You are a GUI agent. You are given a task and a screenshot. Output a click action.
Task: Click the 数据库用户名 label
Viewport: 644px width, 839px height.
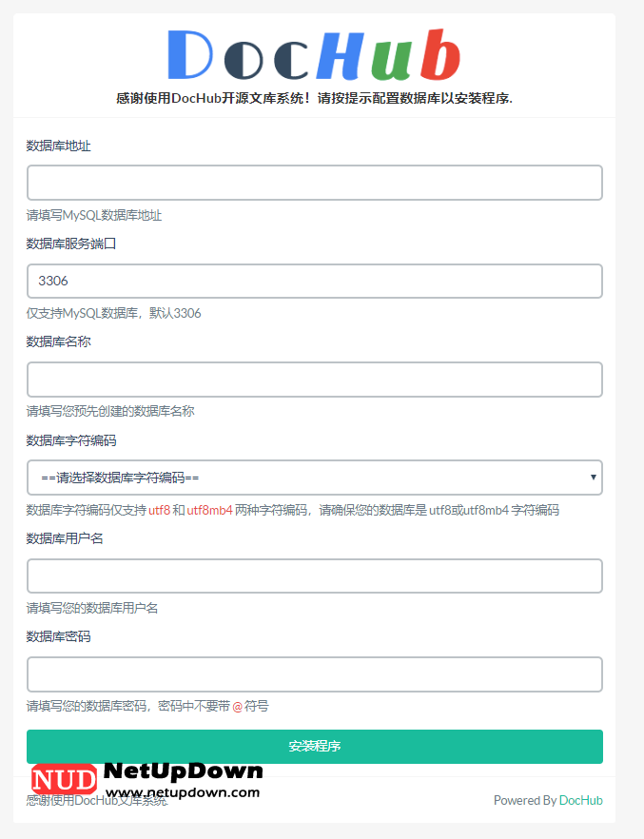65,538
